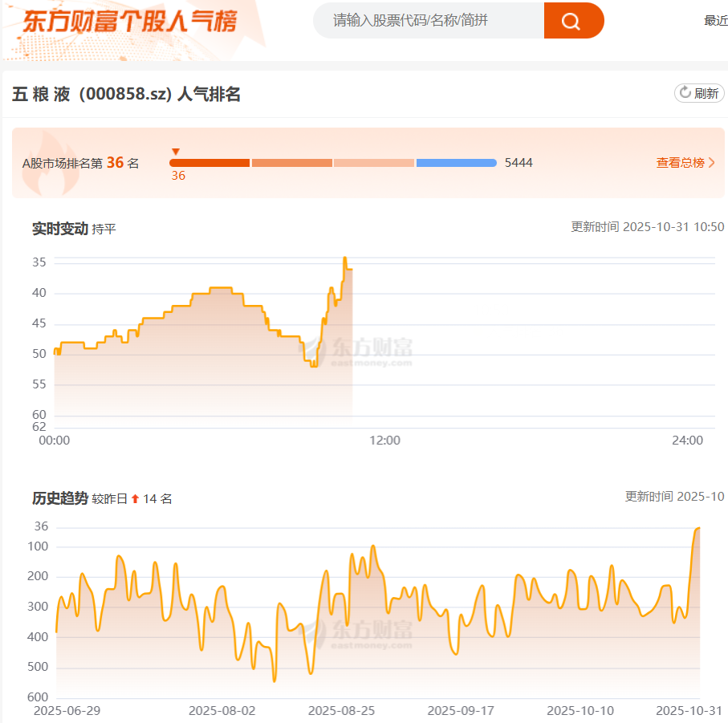The width and height of the screenshot is (728, 723).
Task: Click the 刷新 refresh button
Action: [699, 93]
